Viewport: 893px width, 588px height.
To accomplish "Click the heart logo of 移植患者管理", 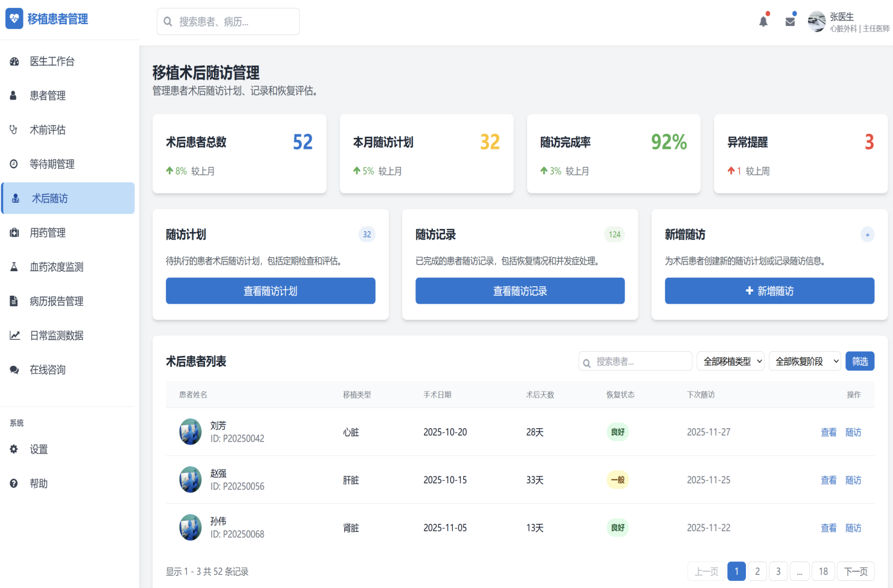I will pyautogui.click(x=14, y=19).
